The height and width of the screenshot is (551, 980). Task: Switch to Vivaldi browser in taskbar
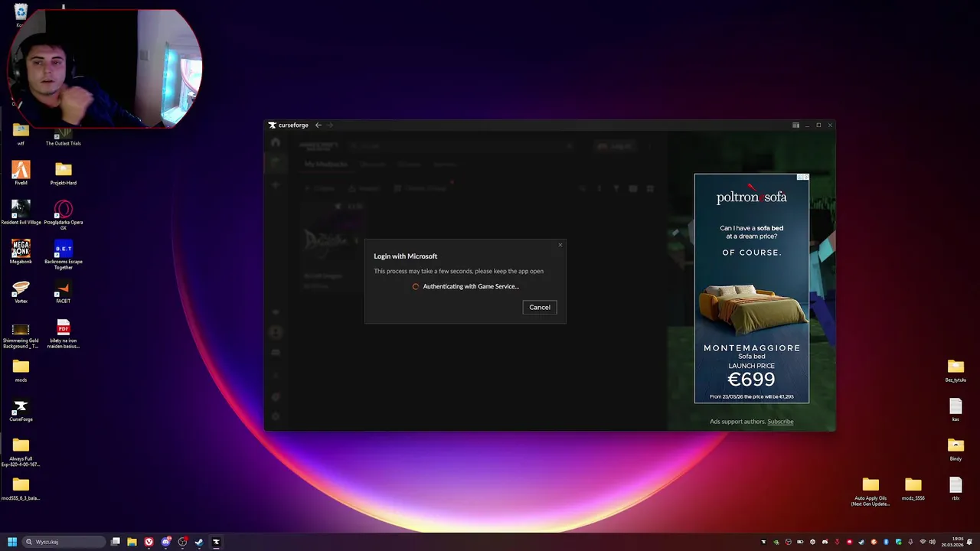(x=149, y=542)
